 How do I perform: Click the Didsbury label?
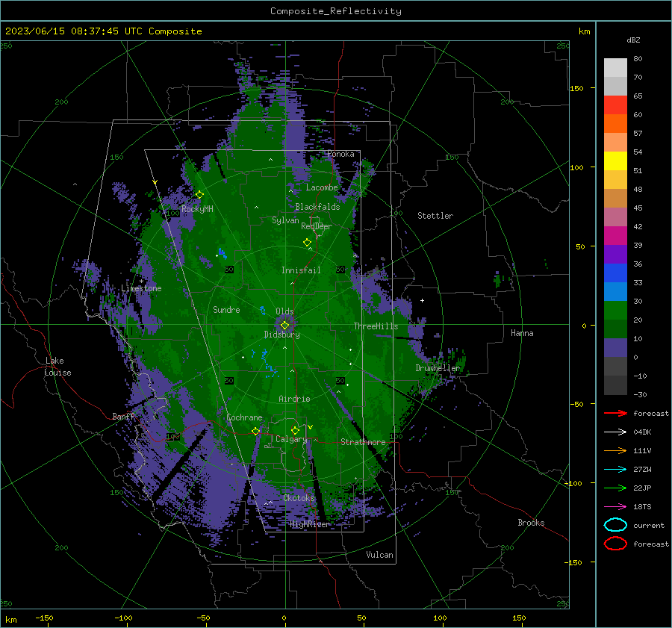(x=281, y=335)
